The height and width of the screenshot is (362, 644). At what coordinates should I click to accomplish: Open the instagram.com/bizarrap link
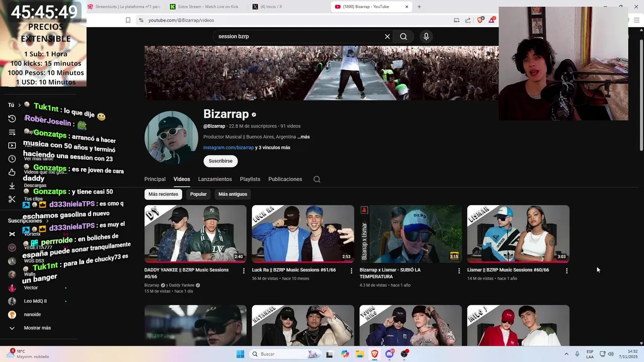[x=228, y=147]
